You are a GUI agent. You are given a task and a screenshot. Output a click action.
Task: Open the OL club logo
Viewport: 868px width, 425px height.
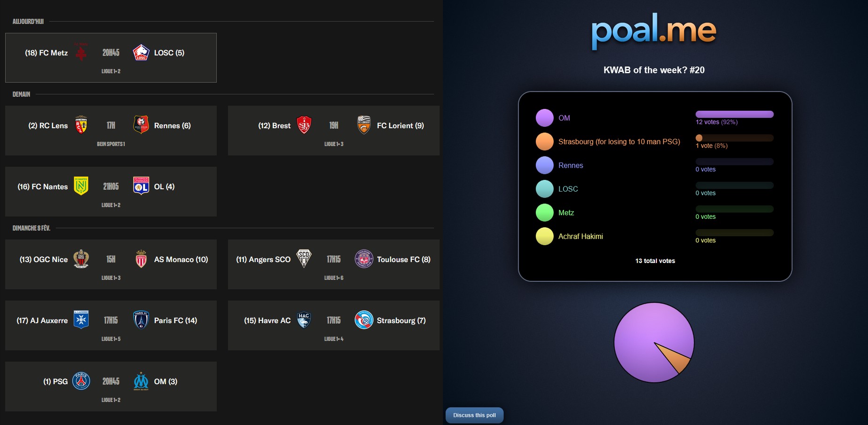click(141, 186)
